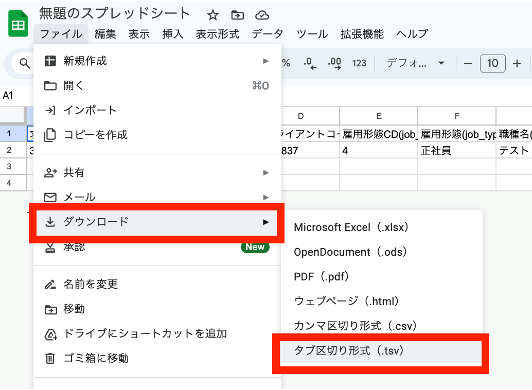Click the percent format button
Image resolution: width=532 pixels, height=390 pixels.
tap(286, 63)
